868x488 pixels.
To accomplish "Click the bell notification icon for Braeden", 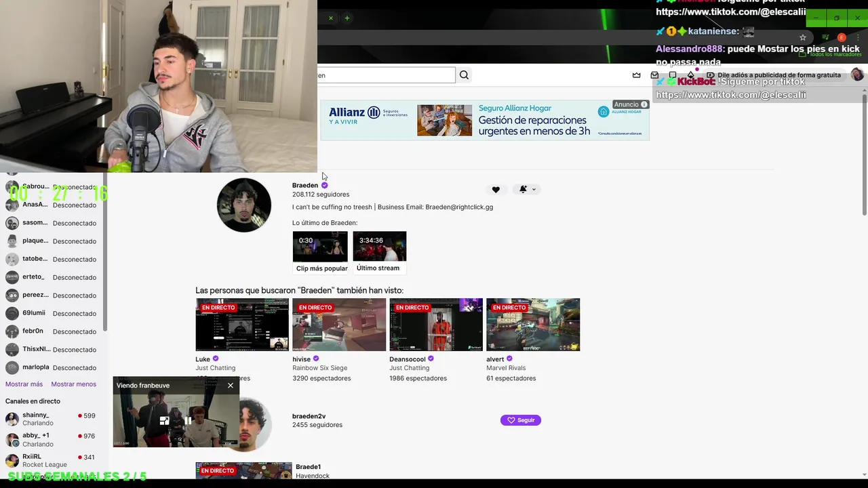I will [523, 190].
